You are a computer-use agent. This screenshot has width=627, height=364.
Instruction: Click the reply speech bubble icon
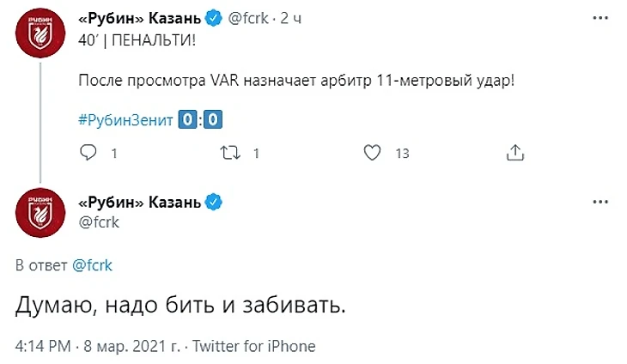point(88,153)
